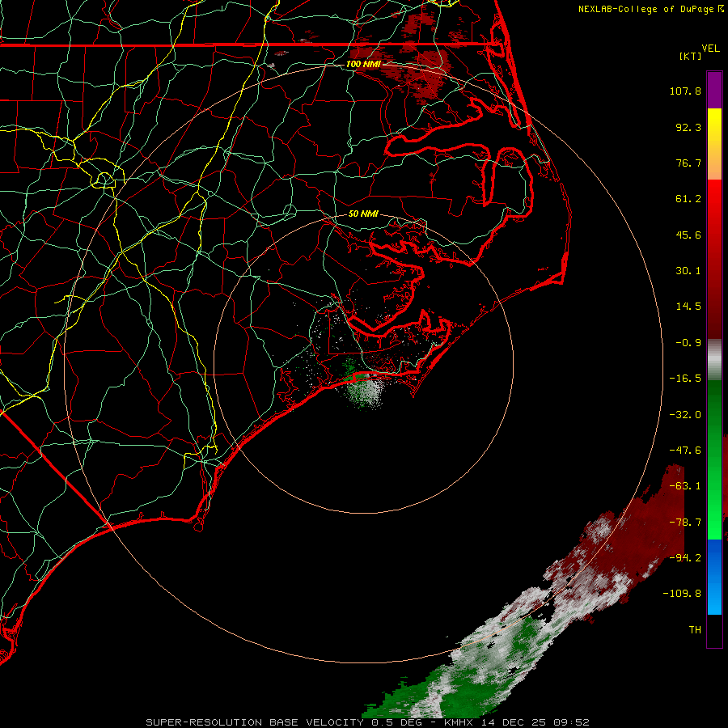
Task: Click the 30.1 legend value
Action: point(688,271)
